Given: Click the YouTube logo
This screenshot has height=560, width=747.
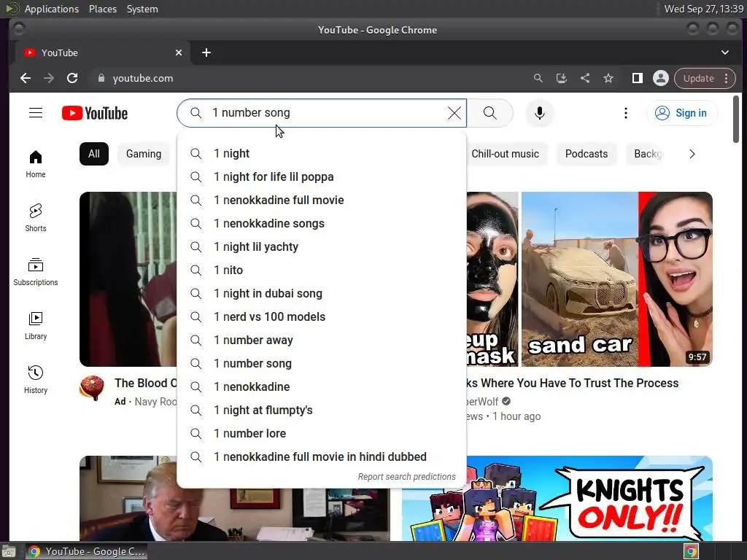Looking at the screenshot, I should [95, 113].
